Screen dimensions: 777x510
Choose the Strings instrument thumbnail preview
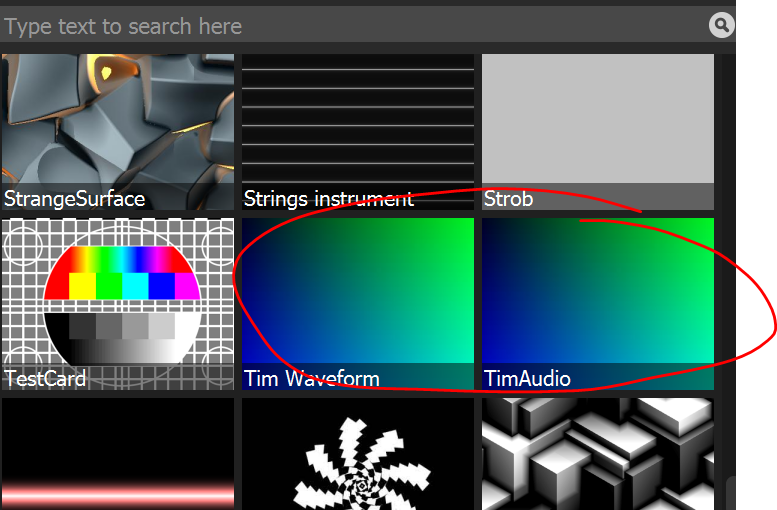(x=358, y=118)
